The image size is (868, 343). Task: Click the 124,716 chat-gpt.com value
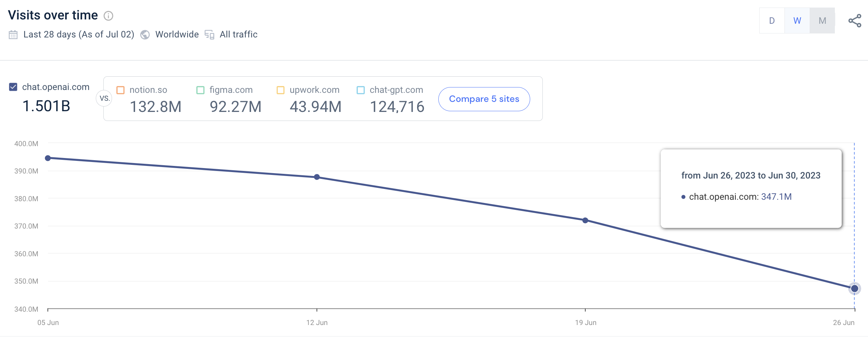[x=397, y=107]
